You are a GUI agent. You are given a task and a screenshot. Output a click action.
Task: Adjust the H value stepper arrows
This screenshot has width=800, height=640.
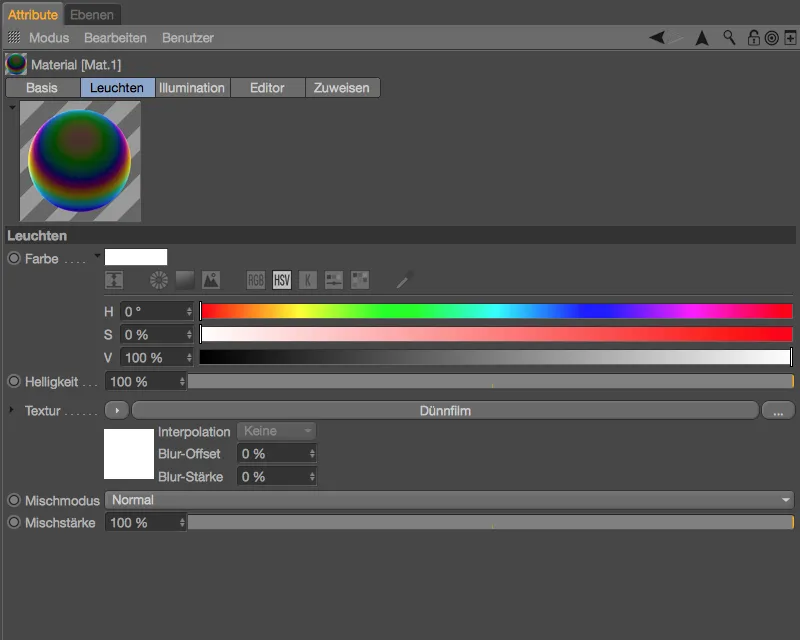click(x=189, y=311)
